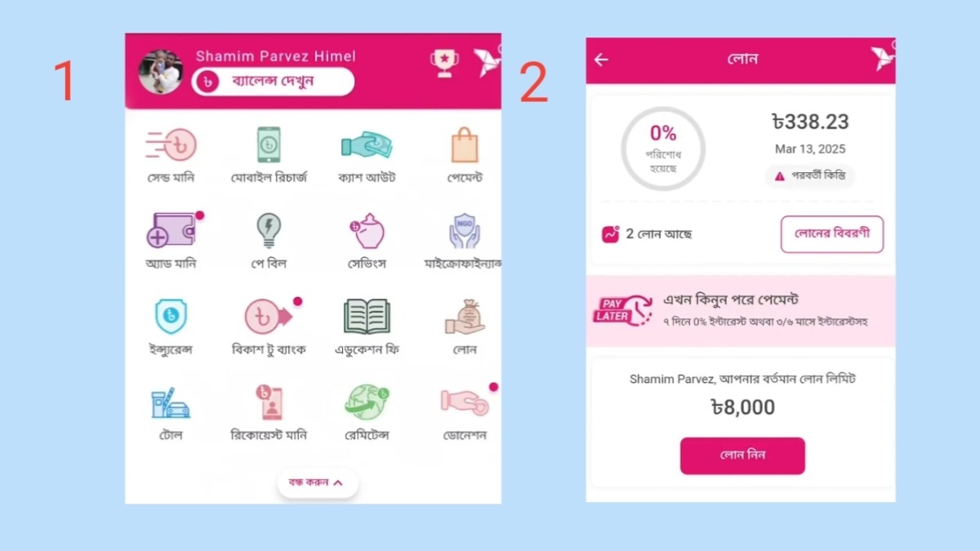The image size is (980, 551).
Task: Open the লোনের বিবরণী loan details button
Action: (832, 234)
